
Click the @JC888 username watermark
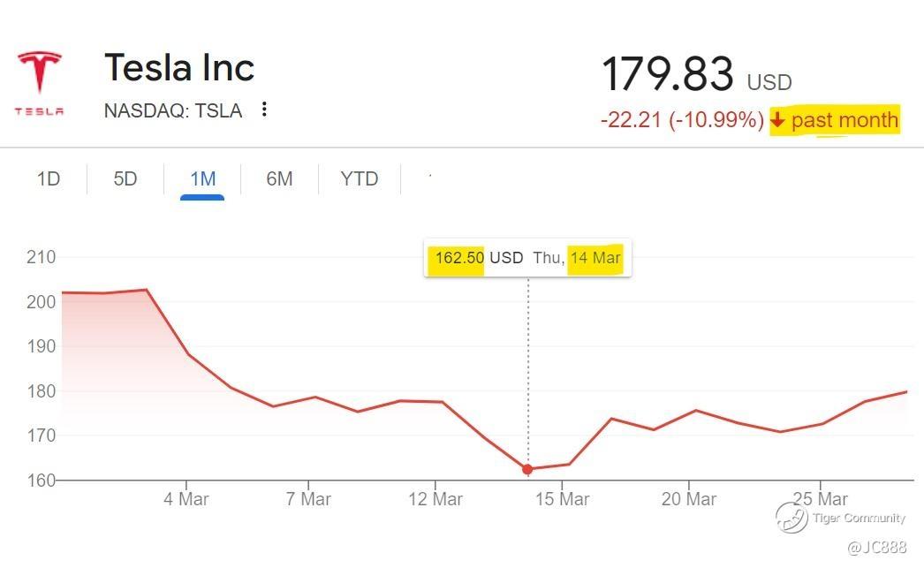pos(876,548)
